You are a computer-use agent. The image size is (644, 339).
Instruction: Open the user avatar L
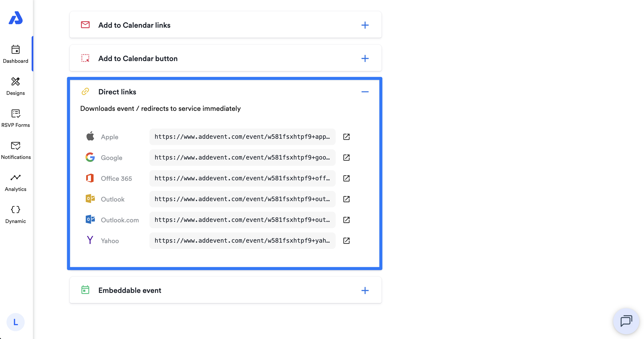16,322
